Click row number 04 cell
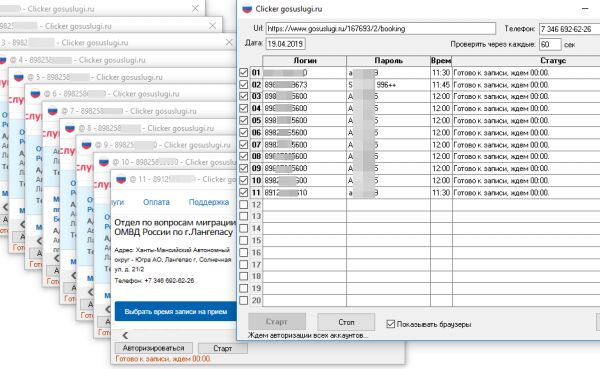 [256, 108]
